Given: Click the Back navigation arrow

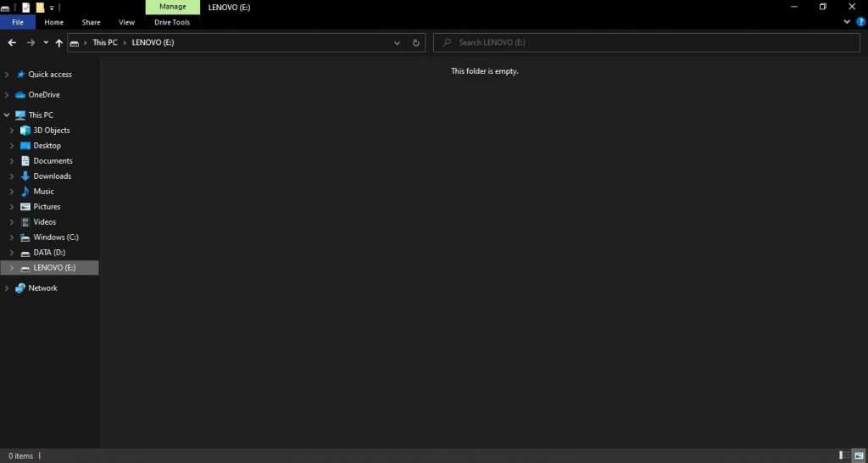Looking at the screenshot, I should pos(12,42).
